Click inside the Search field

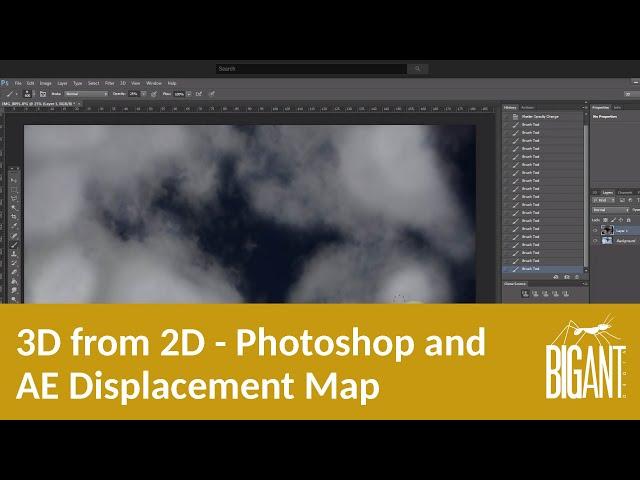pyautogui.click(x=311, y=69)
